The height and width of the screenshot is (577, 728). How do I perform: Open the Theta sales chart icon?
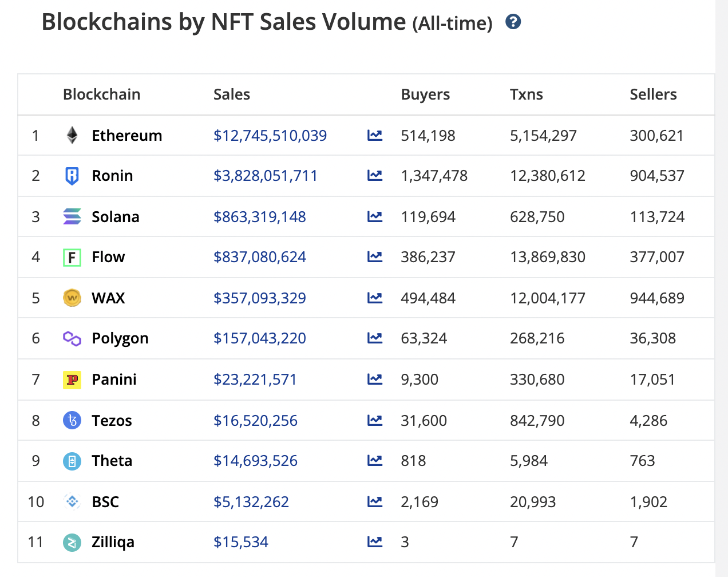(x=375, y=461)
